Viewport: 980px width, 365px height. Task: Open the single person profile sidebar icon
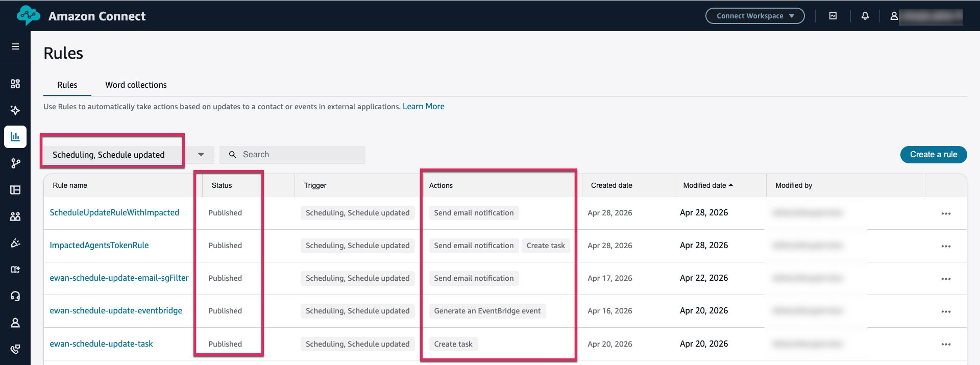coord(15,323)
